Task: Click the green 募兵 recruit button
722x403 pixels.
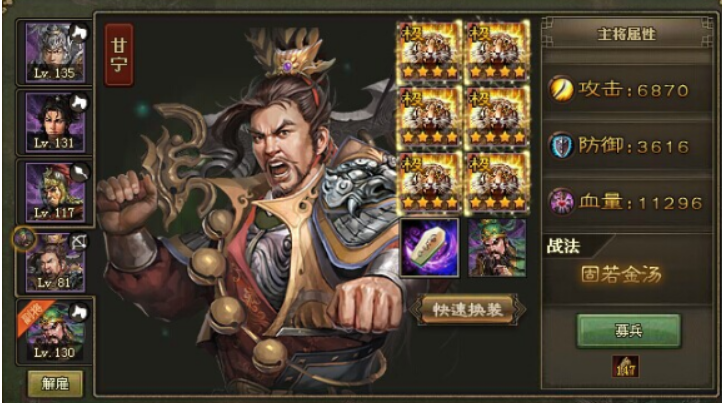Action: (x=628, y=330)
